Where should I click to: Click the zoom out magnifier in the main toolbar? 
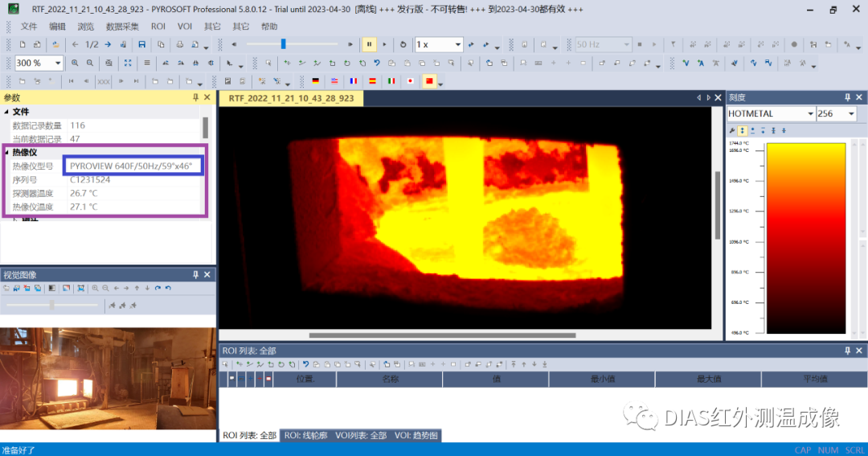point(90,64)
